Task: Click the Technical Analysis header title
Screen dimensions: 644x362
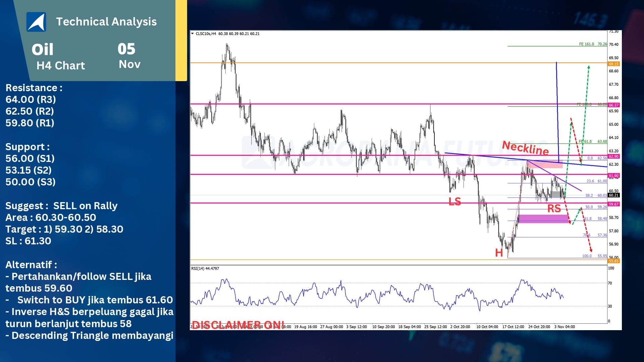Action: click(x=106, y=22)
